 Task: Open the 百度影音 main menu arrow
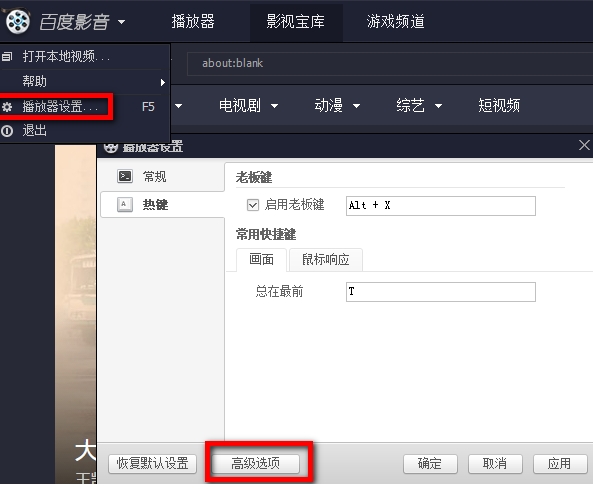pyautogui.click(x=121, y=22)
